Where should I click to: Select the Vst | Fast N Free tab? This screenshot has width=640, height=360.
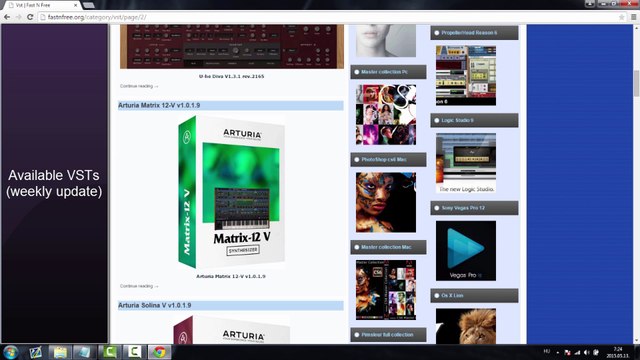coord(41,5)
